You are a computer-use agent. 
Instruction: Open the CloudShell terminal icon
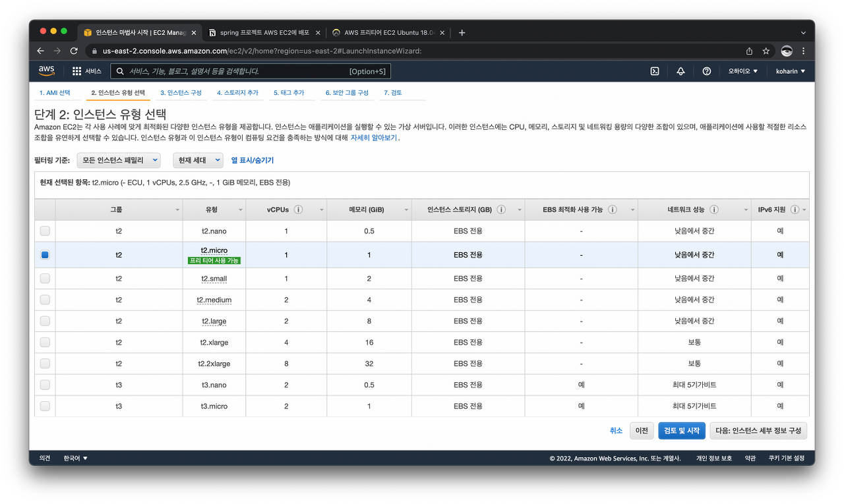(655, 71)
